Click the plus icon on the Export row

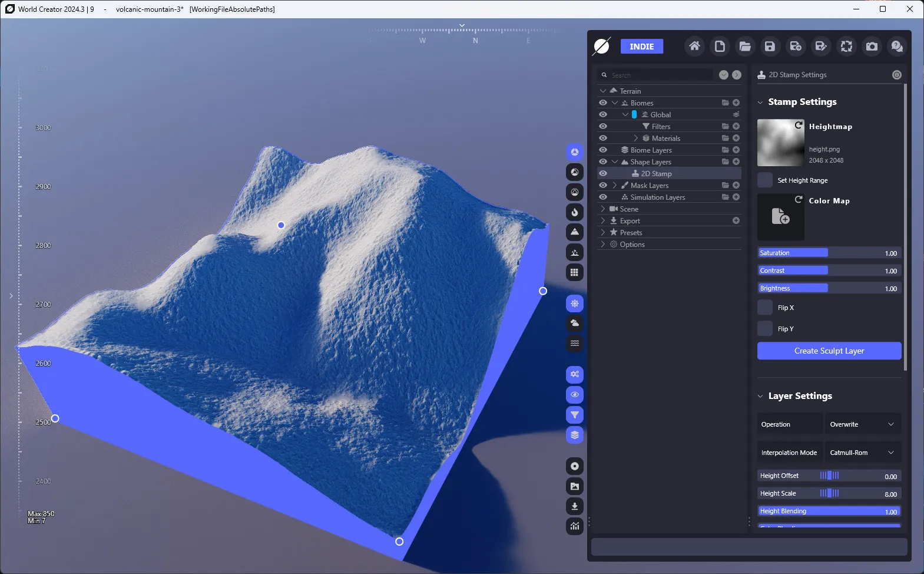(736, 220)
